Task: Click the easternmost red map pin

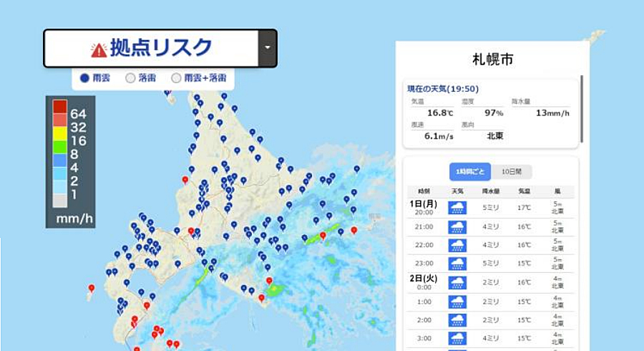Action: 353,230
